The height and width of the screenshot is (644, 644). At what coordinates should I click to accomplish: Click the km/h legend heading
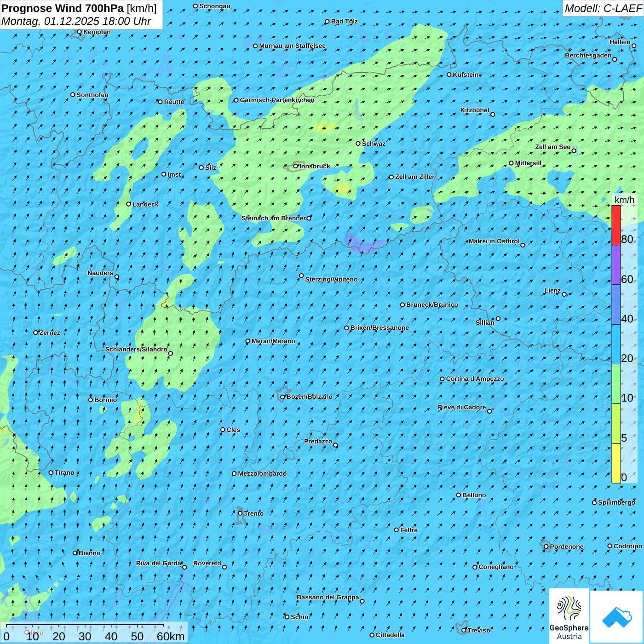click(x=624, y=200)
